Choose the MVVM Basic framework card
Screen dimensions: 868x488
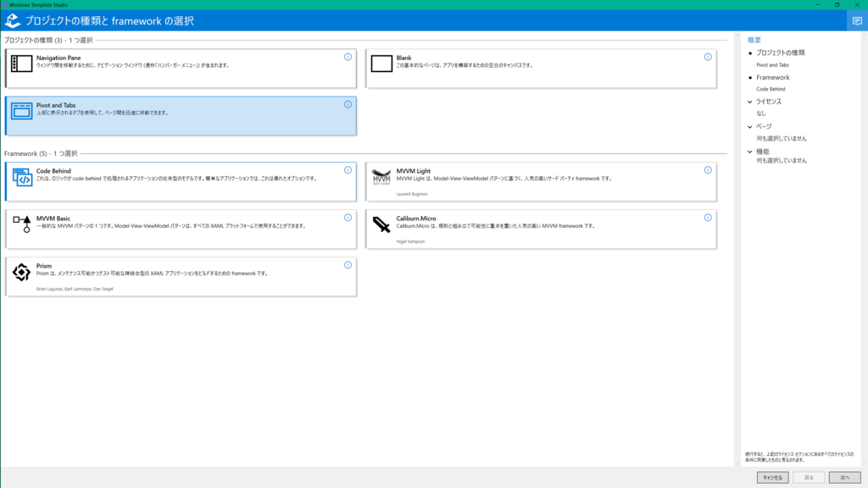(181, 229)
